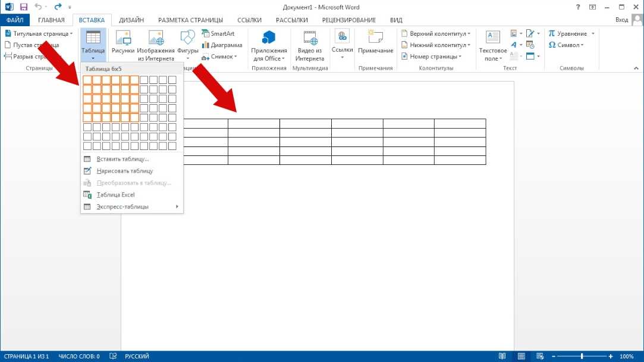Switch to the РАССЫЛКИ tab
The image size is (644, 362).
tap(291, 20)
